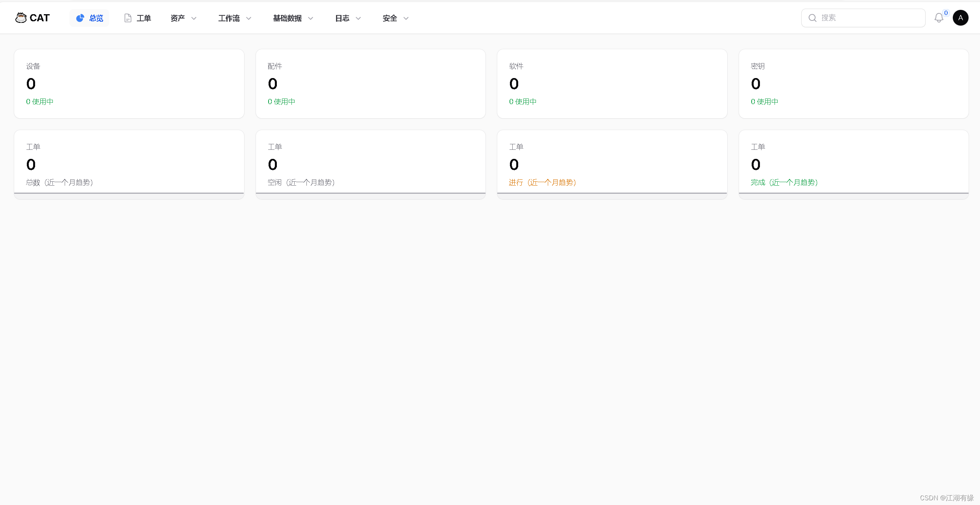Image resolution: width=980 pixels, height=505 pixels.
Task: Click the green 0 使用中 link under 设备
Action: pyautogui.click(x=39, y=101)
